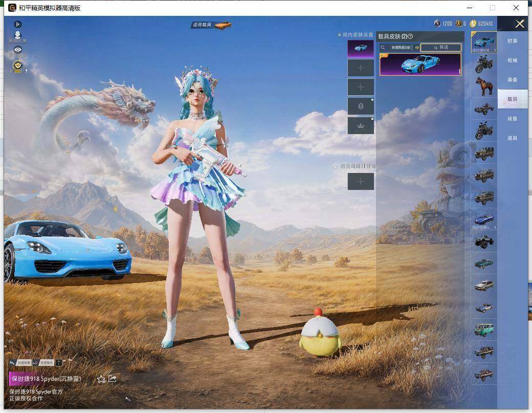Switch to the 战备 tab
The height and width of the screenshot is (413, 532).
513,118
